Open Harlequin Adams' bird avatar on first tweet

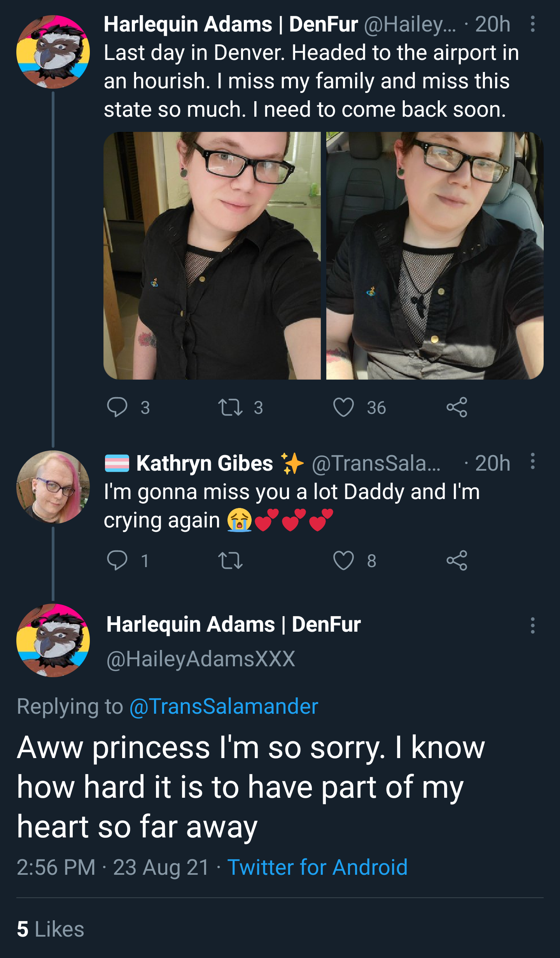pos(53,52)
